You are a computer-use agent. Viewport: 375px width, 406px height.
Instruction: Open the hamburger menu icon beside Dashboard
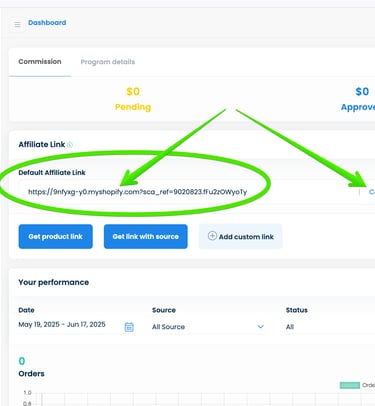coord(17,24)
